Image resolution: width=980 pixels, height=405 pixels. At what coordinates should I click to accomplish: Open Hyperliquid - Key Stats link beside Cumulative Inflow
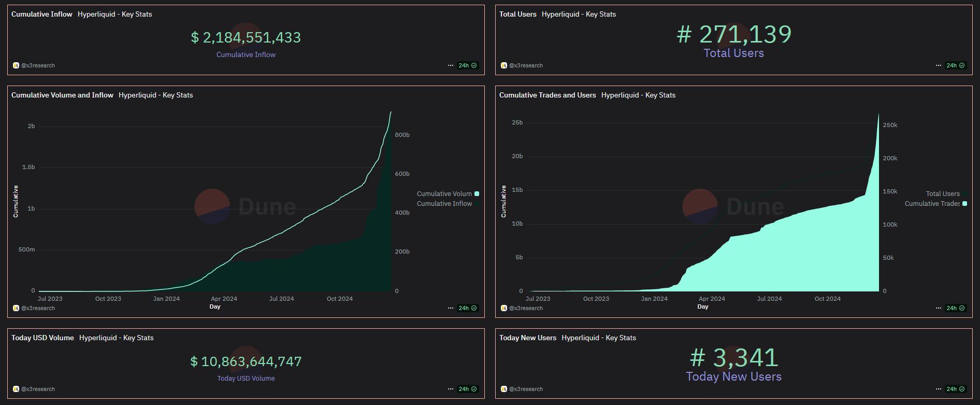[x=115, y=14]
